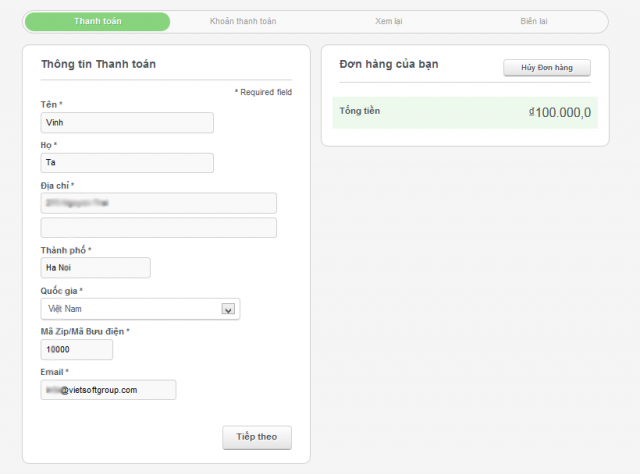
Task: Click the empty second address line field
Action: [158, 228]
